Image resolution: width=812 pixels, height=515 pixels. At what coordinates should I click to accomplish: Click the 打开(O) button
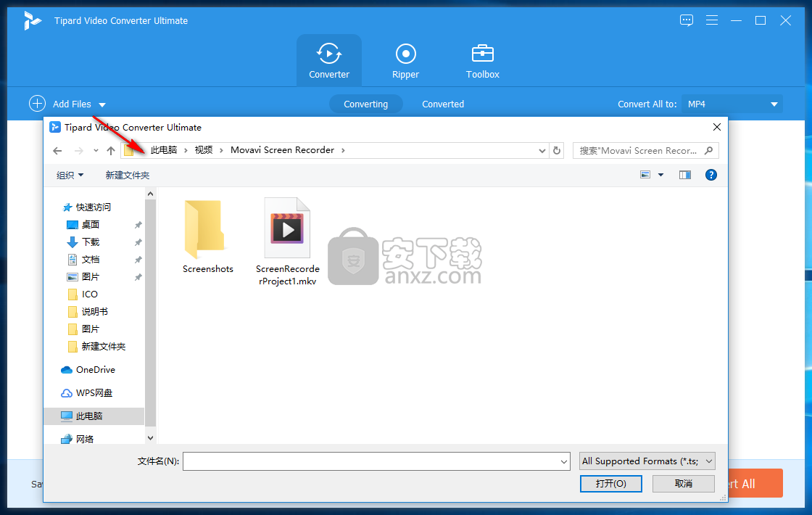coord(611,483)
